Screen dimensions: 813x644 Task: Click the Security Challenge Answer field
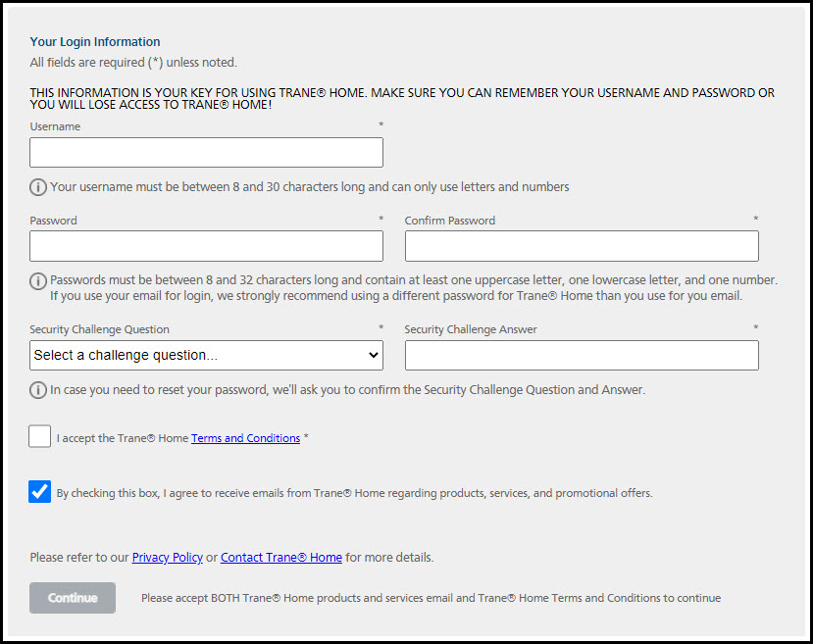tap(582, 355)
